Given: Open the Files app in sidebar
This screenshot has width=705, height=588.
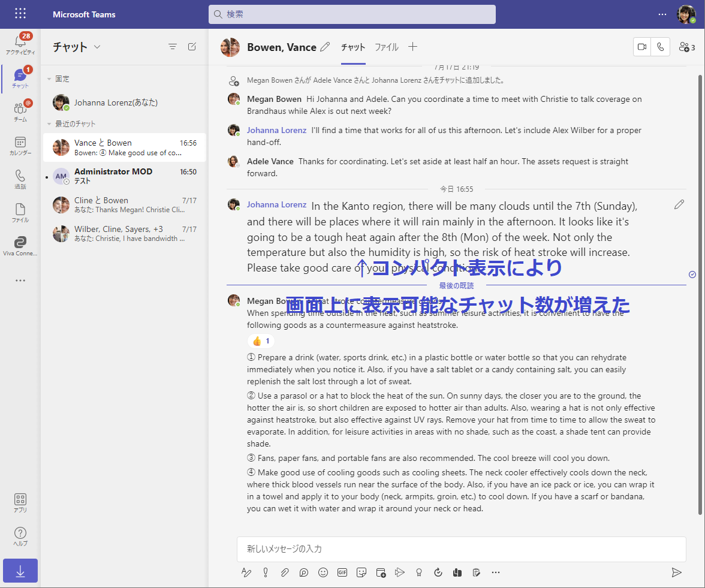Looking at the screenshot, I should 20,212.
